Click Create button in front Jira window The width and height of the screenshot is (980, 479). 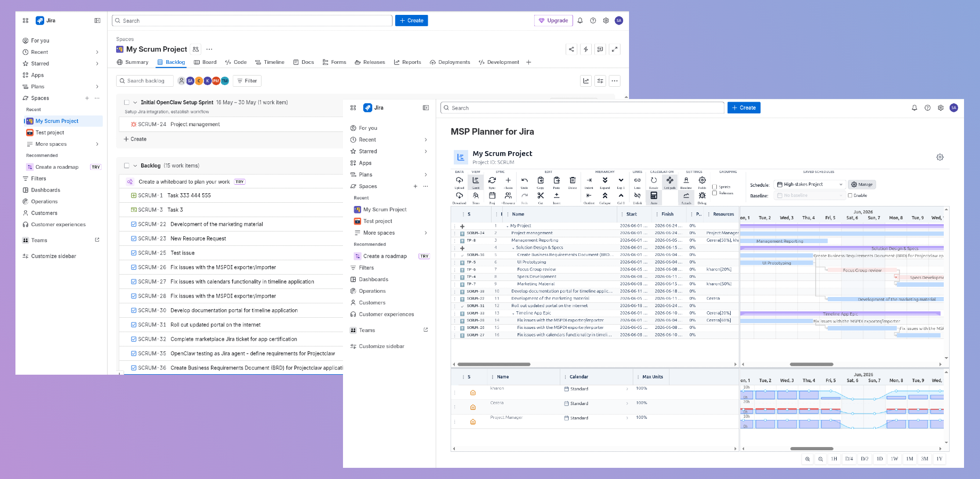[x=744, y=108]
